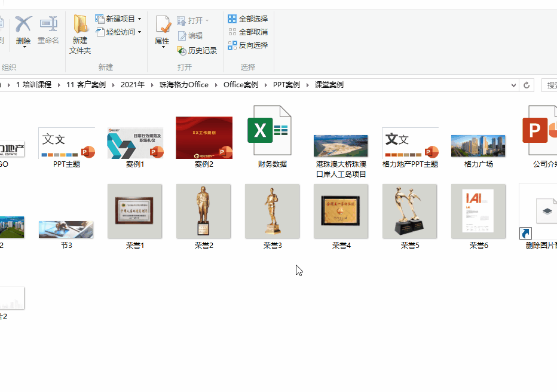Expand the arrow after Office案例 in path
The image size is (557, 392).
click(x=265, y=85)
